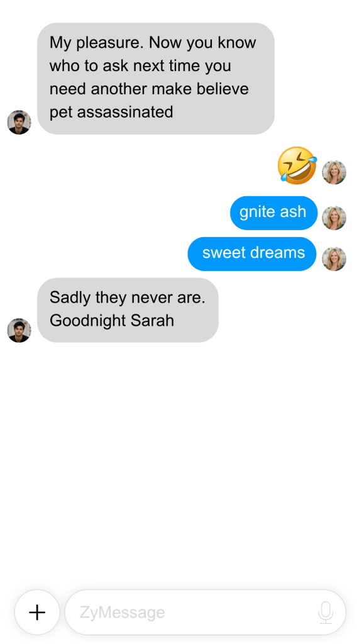This screenshot has width=362, height=644.
Task: Select the 'Sadly they never are' message bubble
Action: pyautogui.click(x=128, y=310)
